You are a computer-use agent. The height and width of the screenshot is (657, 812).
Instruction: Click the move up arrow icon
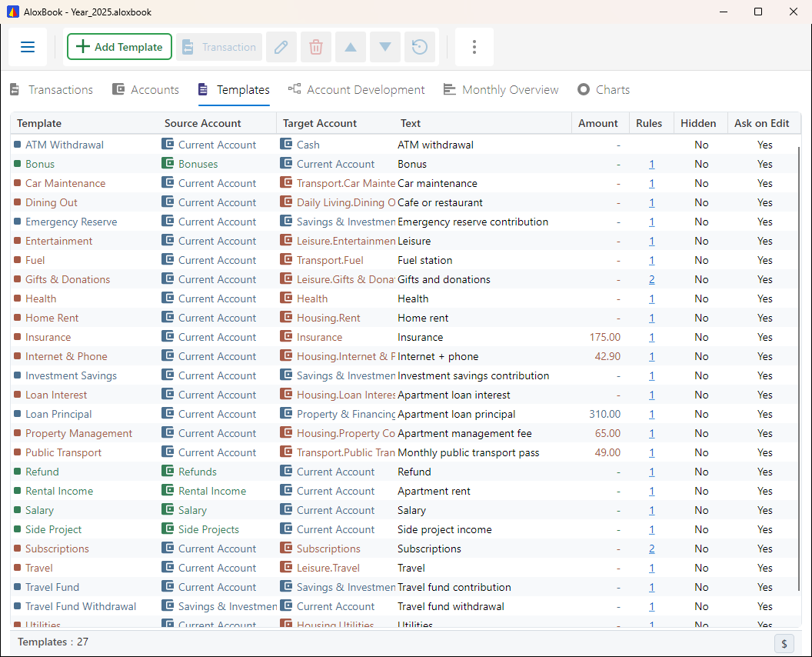pos(351,47)
